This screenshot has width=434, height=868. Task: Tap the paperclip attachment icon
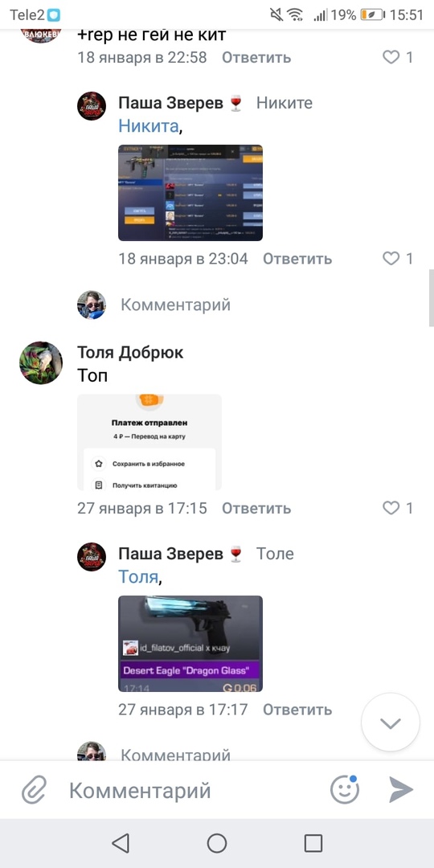35,789
